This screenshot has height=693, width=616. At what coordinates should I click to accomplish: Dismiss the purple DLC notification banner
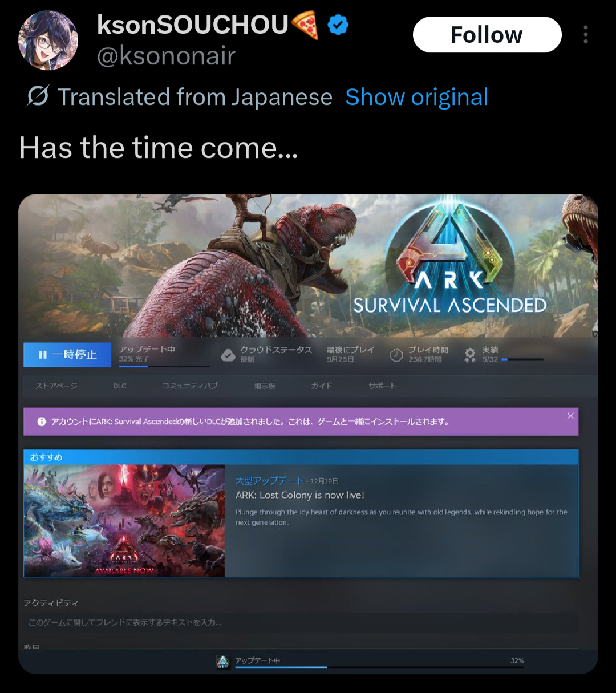pyautogui.click(x=570, y=416)
